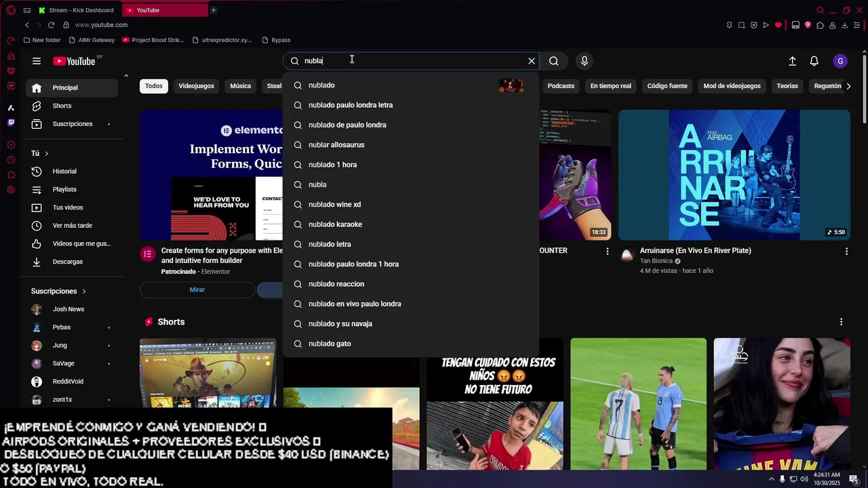Open the pinboard pin icon in the address bar
Screen dimensions: 868x488
(729, 25)
